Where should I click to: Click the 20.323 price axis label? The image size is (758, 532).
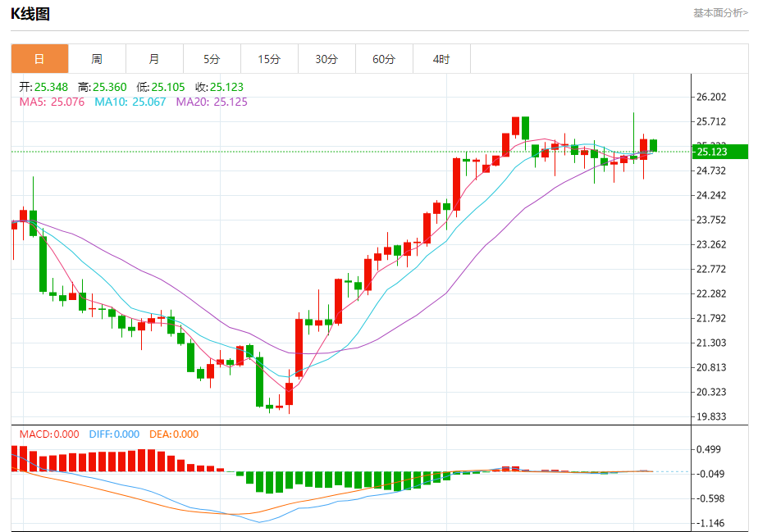tap(711, 392)
